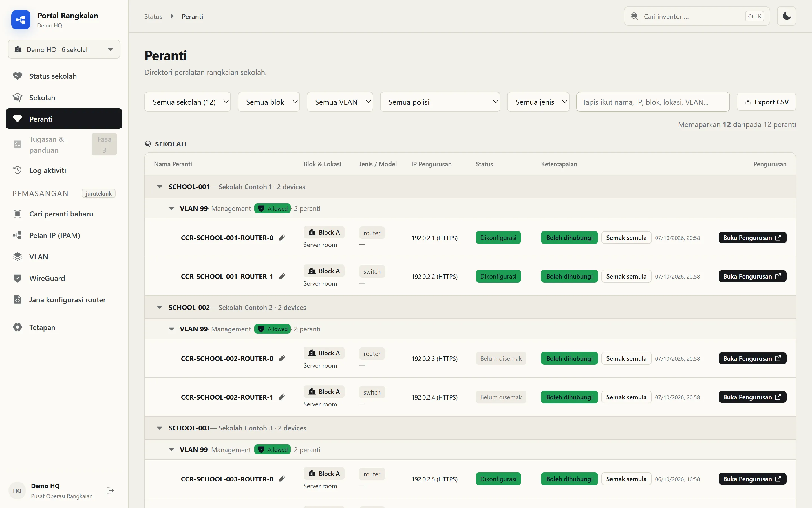Click the logout icon beside Demo HQ
This screenshot has width=812, height=508.
pyautogui.click(x=110, y=491)
